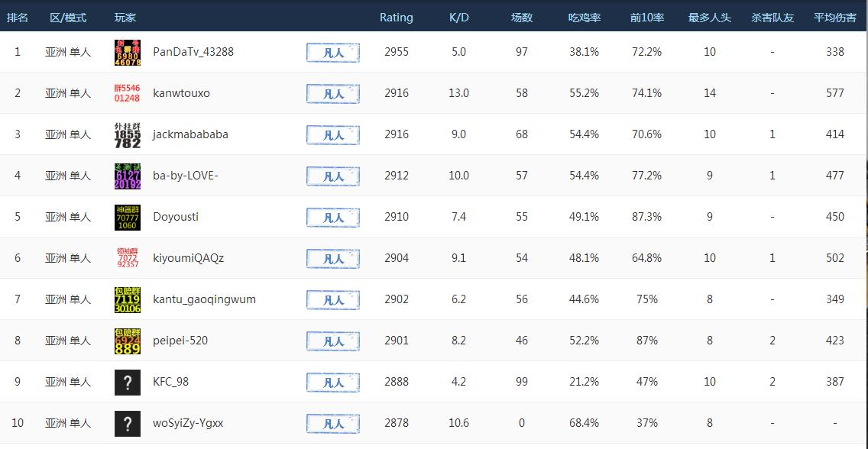Click kiyoumiQAQz's avatar icon

(x=127, y=258)
